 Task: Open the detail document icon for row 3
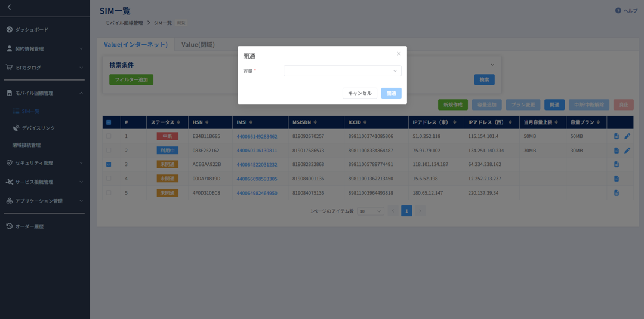click(x=617, y=164)
